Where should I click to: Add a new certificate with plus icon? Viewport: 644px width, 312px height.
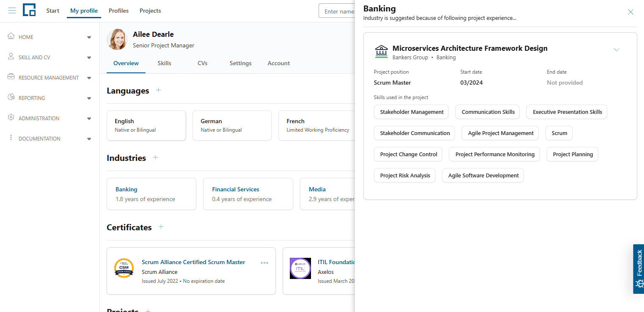point(161,227)
